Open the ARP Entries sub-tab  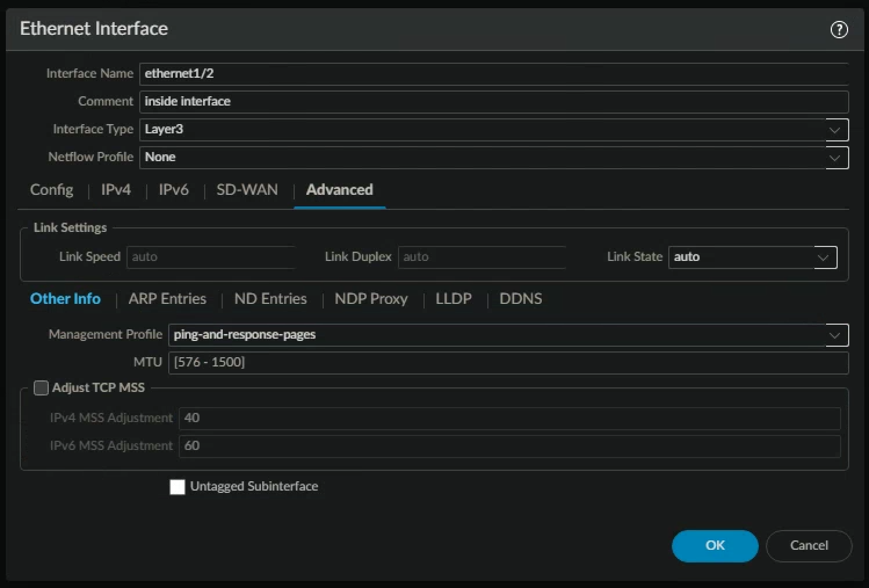(x=167, y=299)
